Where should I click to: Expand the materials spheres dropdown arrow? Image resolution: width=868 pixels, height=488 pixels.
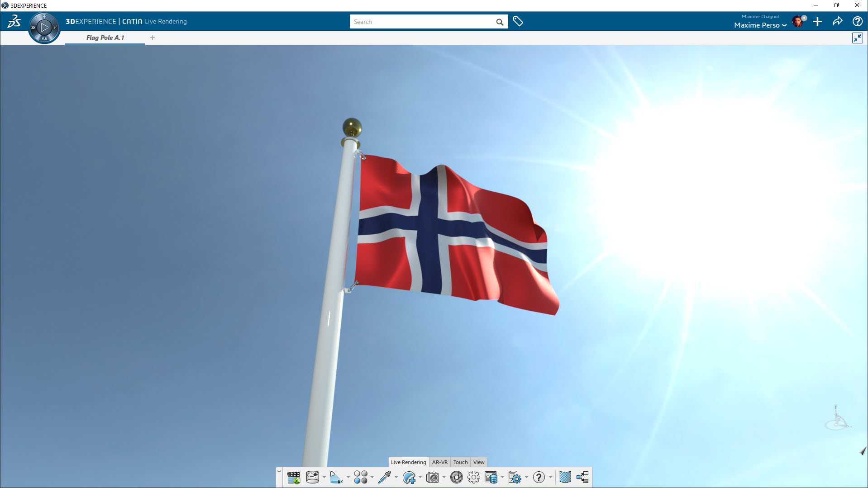pyautogui.click(x=372, y=477)
